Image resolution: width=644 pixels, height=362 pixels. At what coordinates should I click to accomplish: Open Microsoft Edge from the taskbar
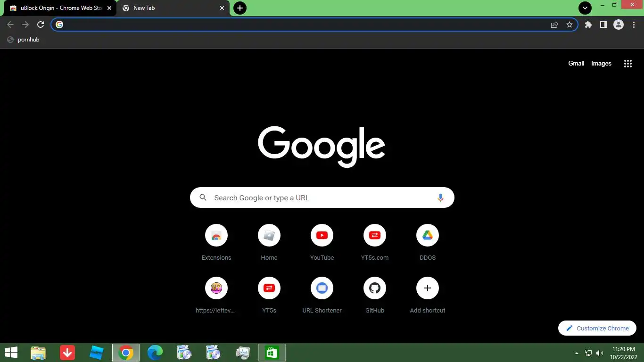point(155,353)
